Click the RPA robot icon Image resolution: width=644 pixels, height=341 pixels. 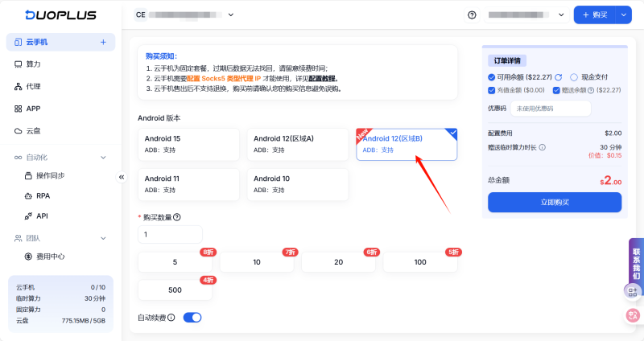click(28, 195)
